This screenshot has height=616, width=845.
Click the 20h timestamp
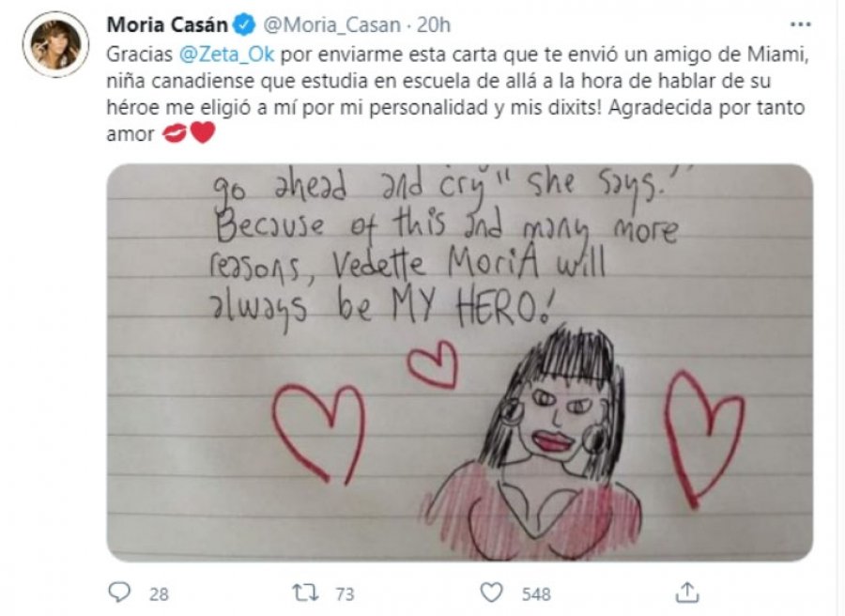pyautogui.click(x=434, y=24)
